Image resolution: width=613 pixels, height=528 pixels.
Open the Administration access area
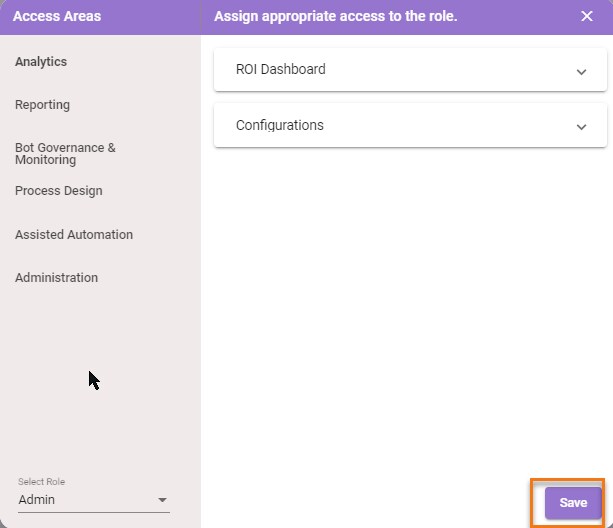point(56,277)
